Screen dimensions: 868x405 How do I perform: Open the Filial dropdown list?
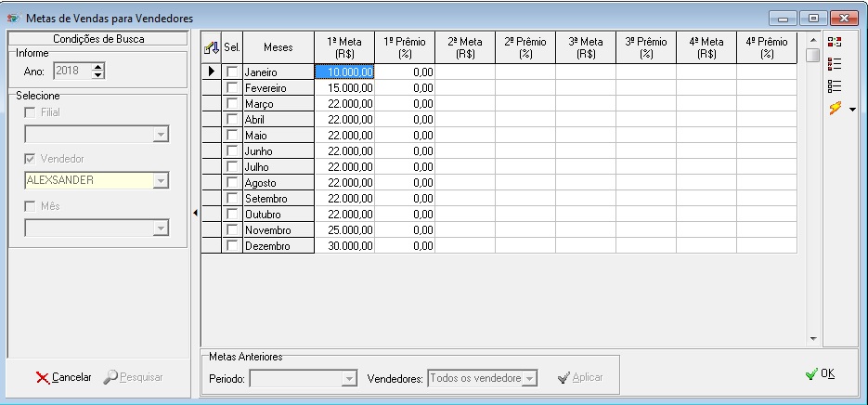(x=161, y=134)
